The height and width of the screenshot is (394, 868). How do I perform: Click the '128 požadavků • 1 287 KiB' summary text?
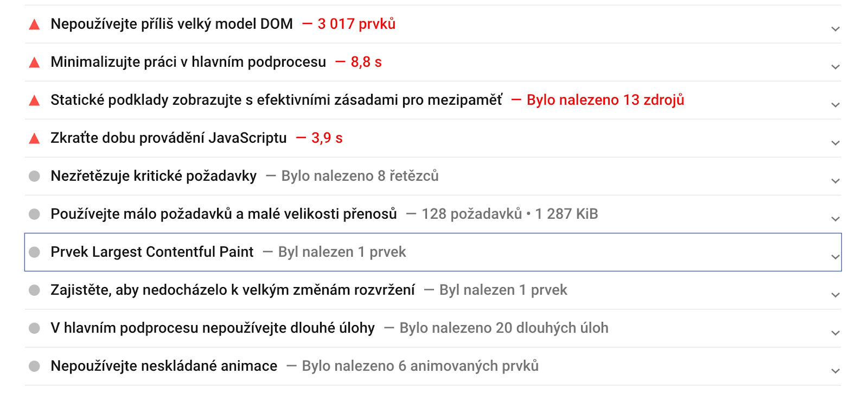(x=509, y=214)
